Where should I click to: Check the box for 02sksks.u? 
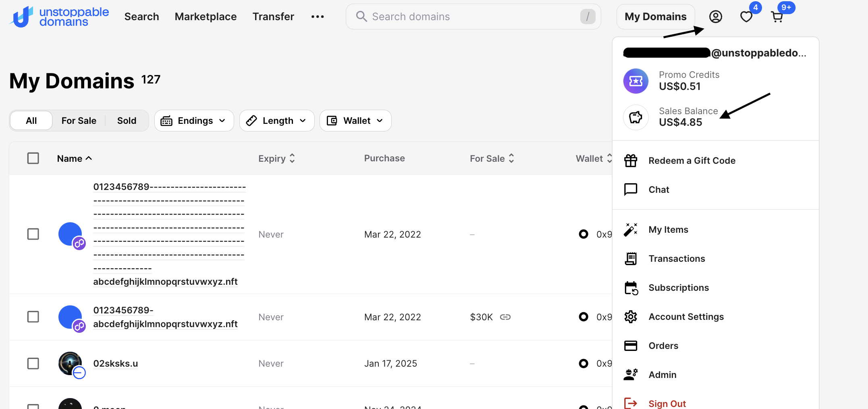[33, 363]
